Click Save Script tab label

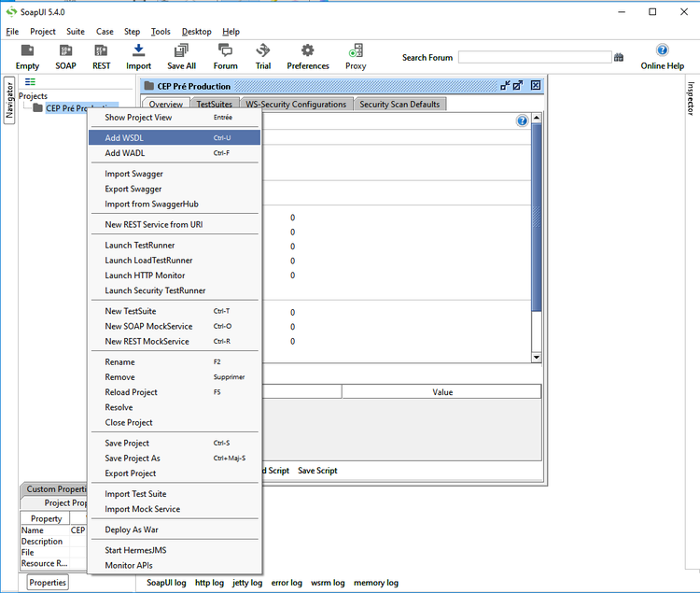click(317, 471)
